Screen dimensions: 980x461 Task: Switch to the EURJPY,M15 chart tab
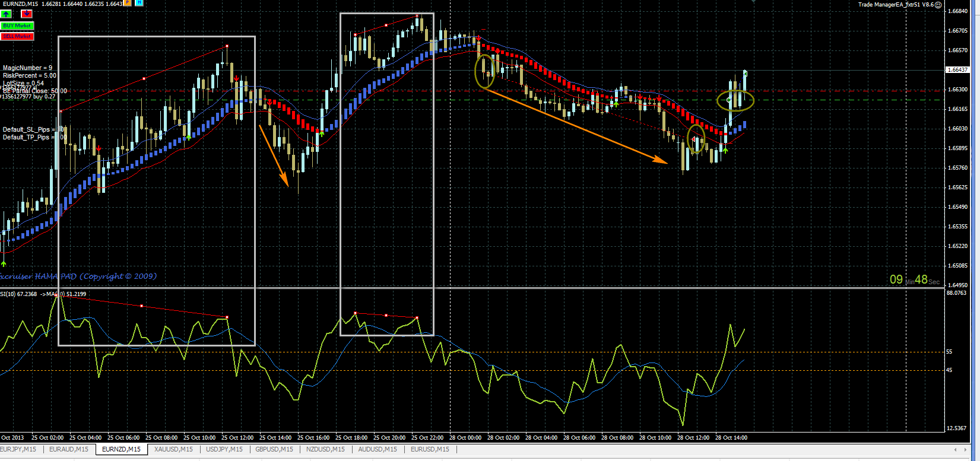click(x=19, y=449)
